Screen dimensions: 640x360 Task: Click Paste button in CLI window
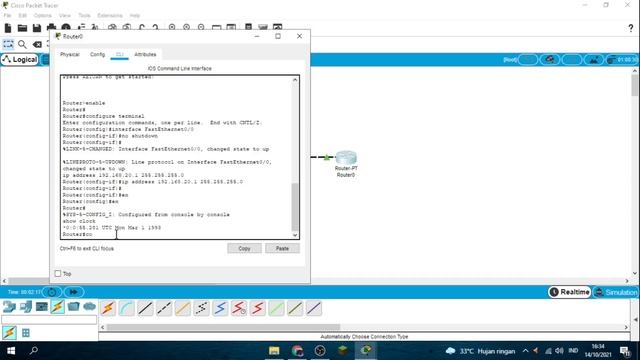pyautogui.click(x=282, y=248)
